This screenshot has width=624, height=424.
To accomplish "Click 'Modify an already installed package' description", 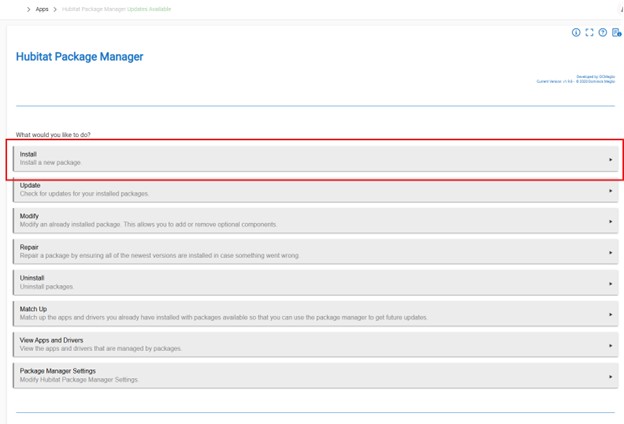I will tap(148, 225).
